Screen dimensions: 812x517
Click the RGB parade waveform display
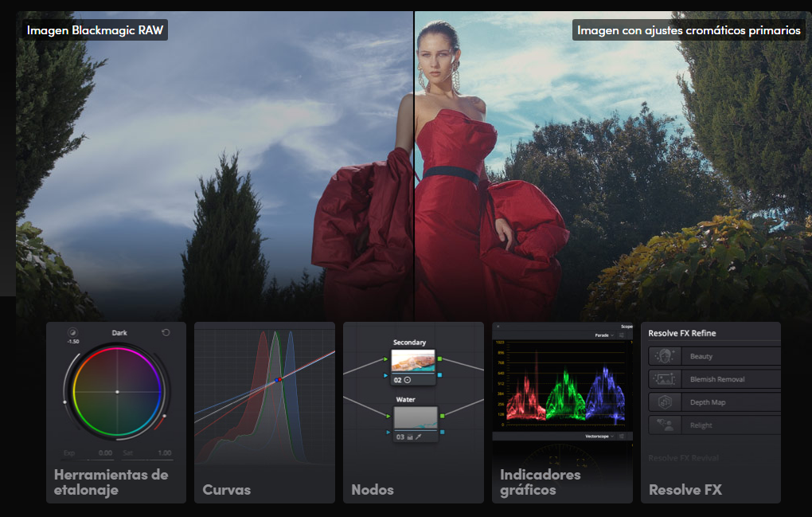tap(565, 384)
